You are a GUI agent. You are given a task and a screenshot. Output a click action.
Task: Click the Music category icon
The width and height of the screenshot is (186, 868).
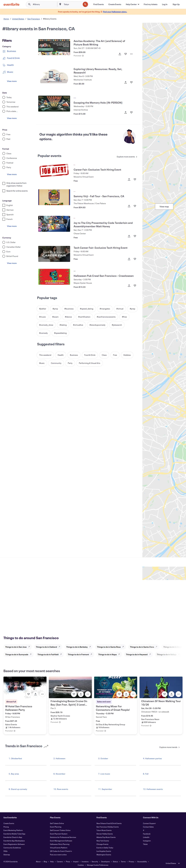pos(4,72)
